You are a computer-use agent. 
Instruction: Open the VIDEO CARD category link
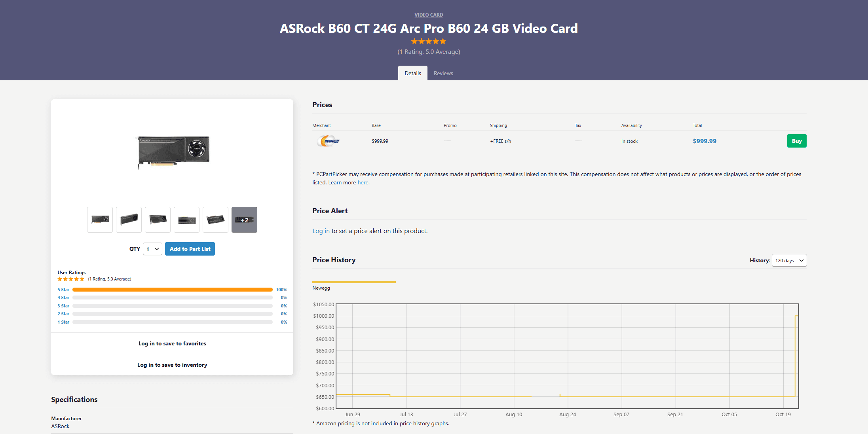coord(429,15)
